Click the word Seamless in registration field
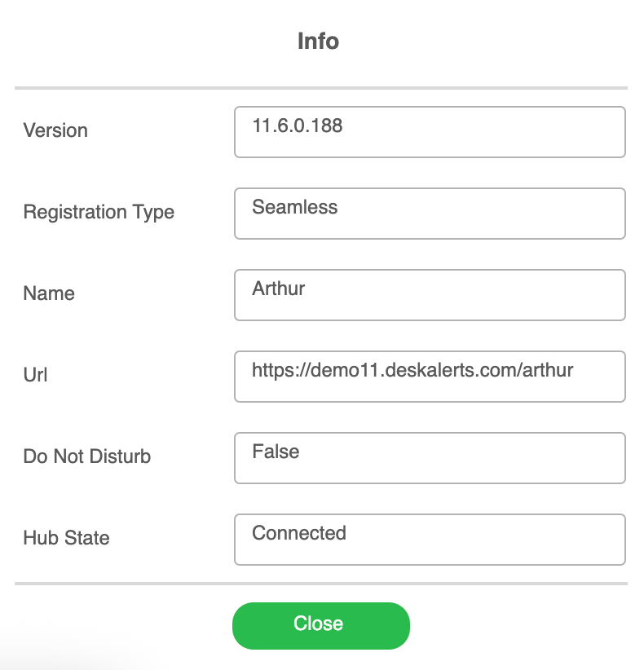 [x=294, y=207]
